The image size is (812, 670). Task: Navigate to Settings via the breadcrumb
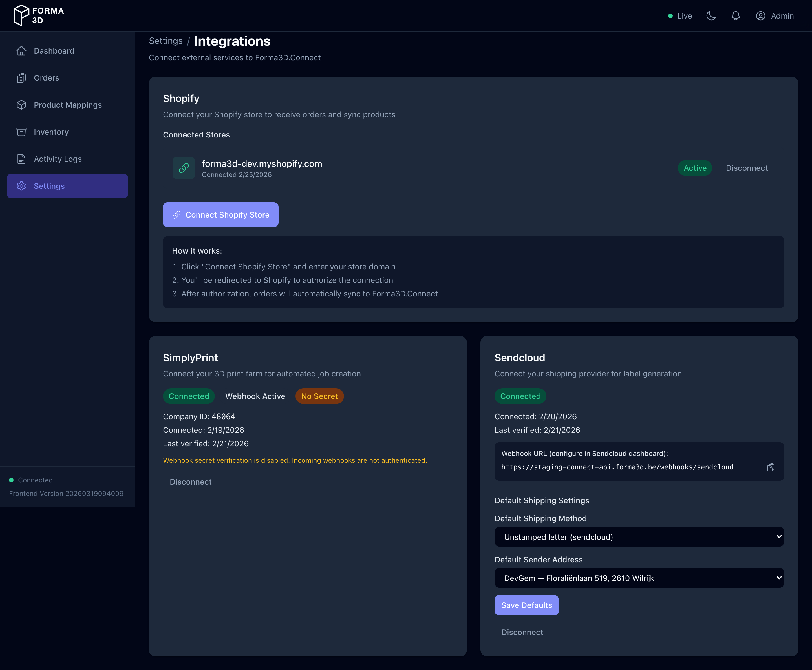tap(165, 41)
